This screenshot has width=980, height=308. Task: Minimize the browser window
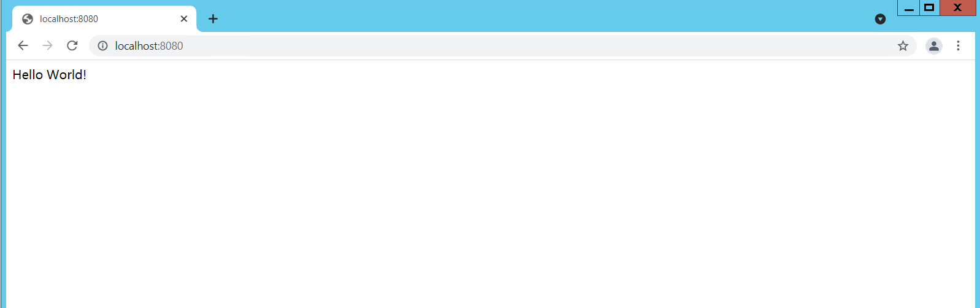909,8
